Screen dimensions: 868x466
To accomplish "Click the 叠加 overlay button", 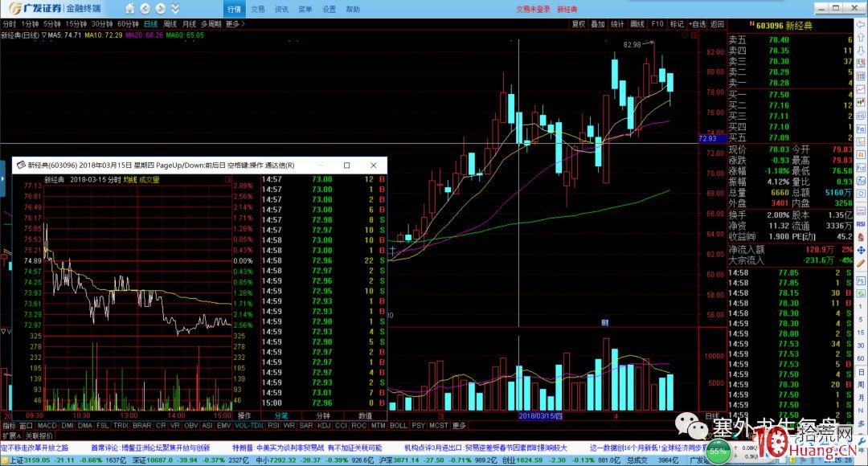I will click(x=598, y=24).
